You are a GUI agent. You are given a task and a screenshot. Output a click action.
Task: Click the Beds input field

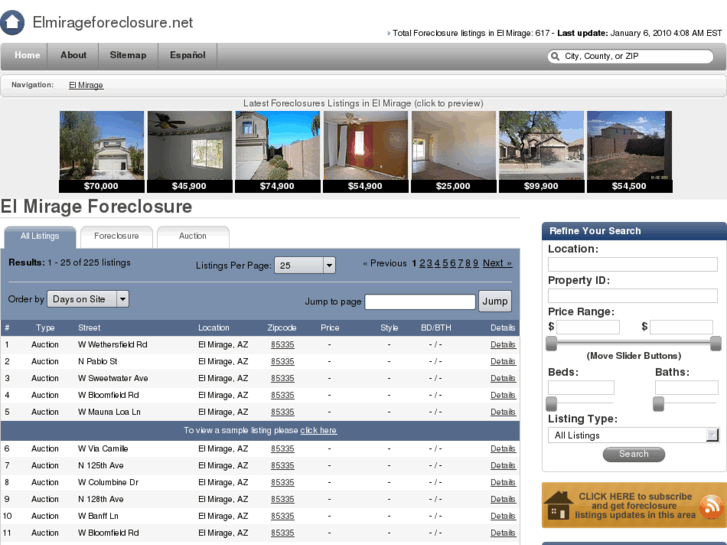(x=581, y=387)
